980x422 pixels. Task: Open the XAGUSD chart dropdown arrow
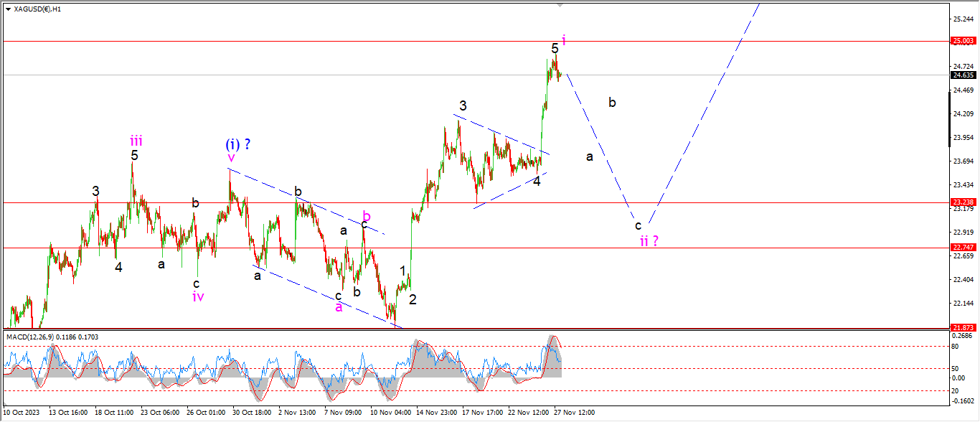click(x=8, y=9)
